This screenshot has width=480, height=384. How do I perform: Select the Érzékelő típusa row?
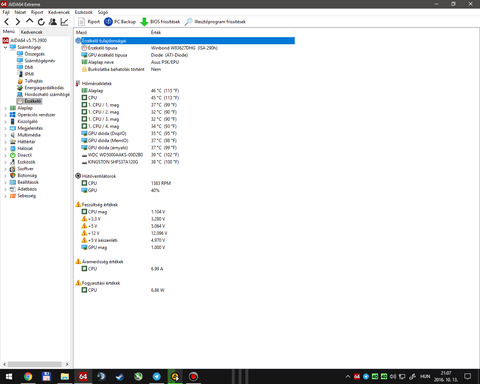coord(185,48)
